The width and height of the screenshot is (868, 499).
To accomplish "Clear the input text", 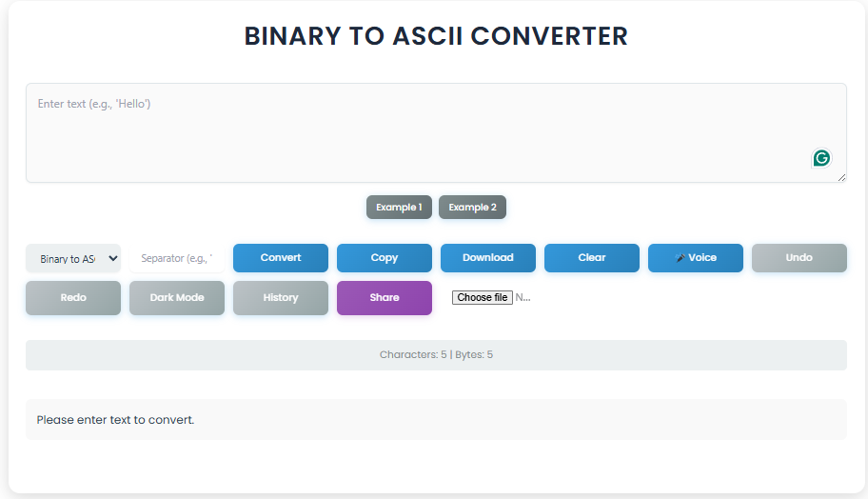I will [x=592, y=258].
